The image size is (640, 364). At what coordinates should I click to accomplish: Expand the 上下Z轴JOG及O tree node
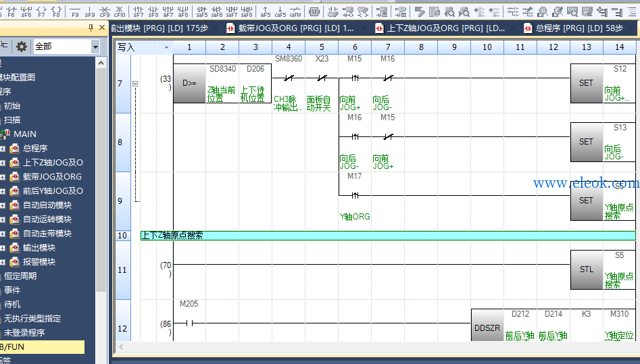click(3, 163)
